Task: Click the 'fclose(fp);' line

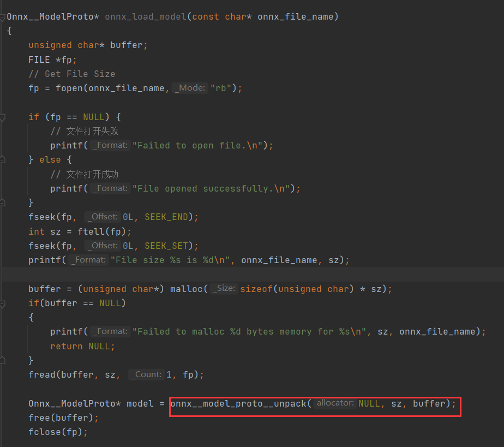Action: (x=58, y=432)
